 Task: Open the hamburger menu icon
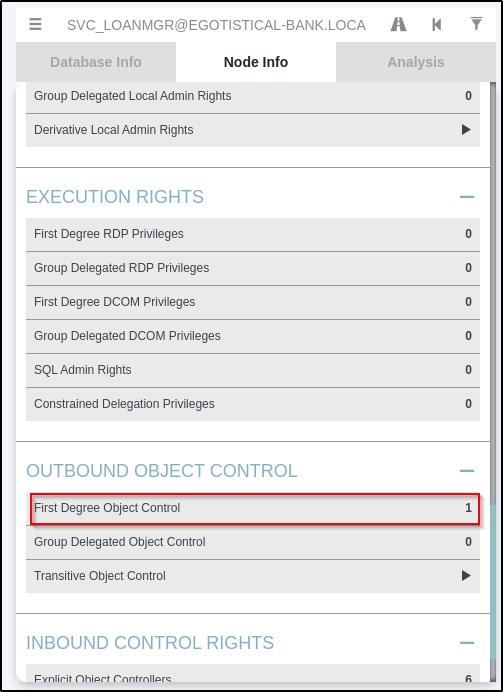point(35,24)
